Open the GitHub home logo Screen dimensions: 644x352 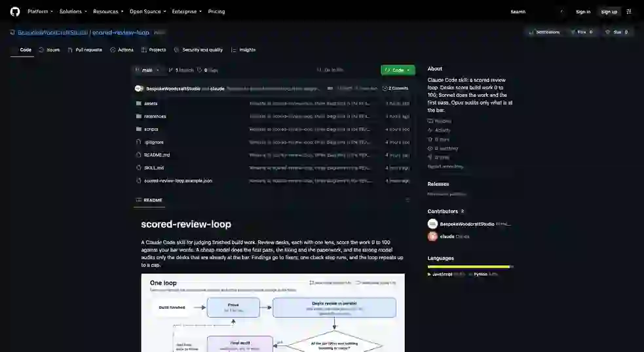point(15,12)
